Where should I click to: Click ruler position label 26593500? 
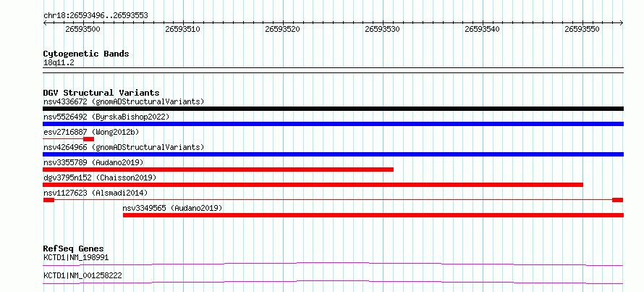tap(82, 29)
